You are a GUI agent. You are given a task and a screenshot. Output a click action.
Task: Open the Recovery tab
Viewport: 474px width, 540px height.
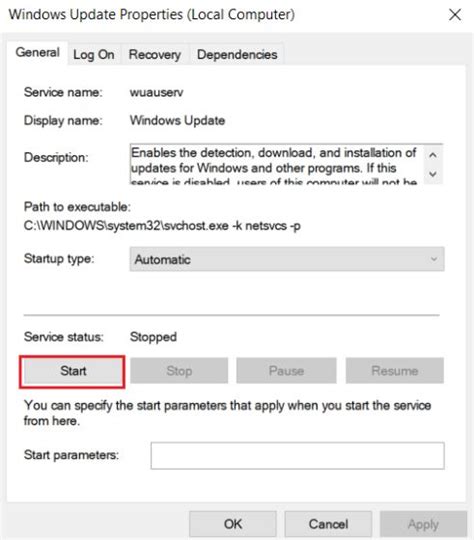click(x=155, y=54)
